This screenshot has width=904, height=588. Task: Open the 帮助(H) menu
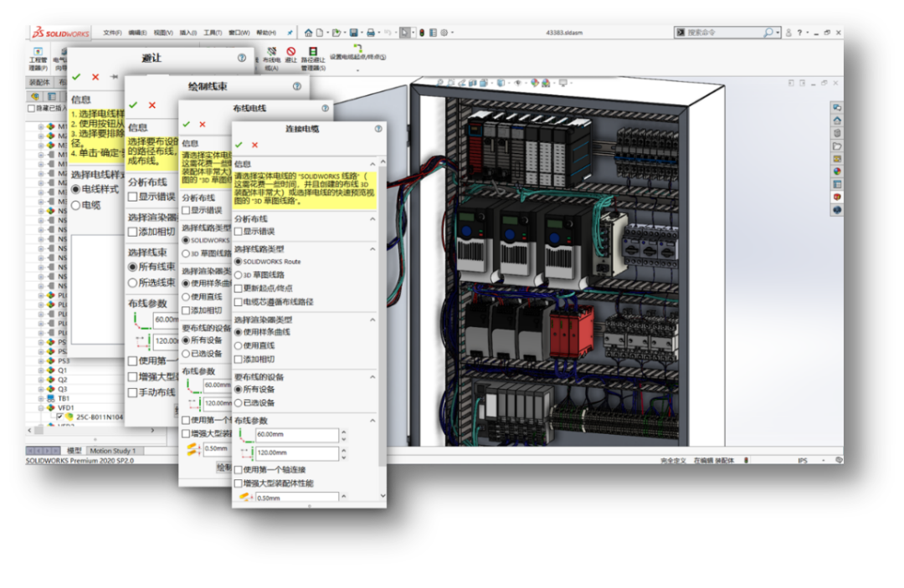266,33
